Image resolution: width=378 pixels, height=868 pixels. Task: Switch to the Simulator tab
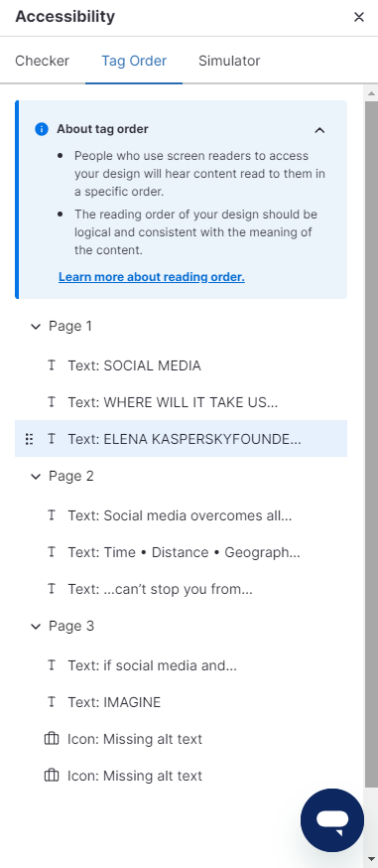coord(229,61)
